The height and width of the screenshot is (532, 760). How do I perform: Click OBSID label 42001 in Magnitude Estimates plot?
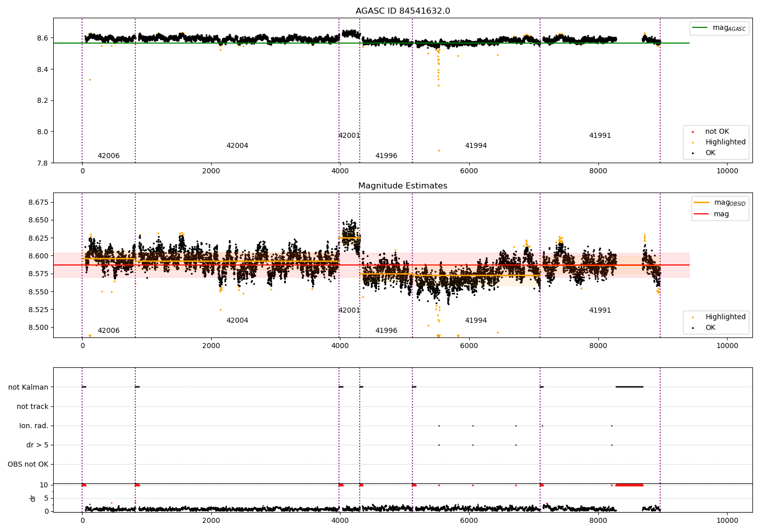(x=349, y=311)
